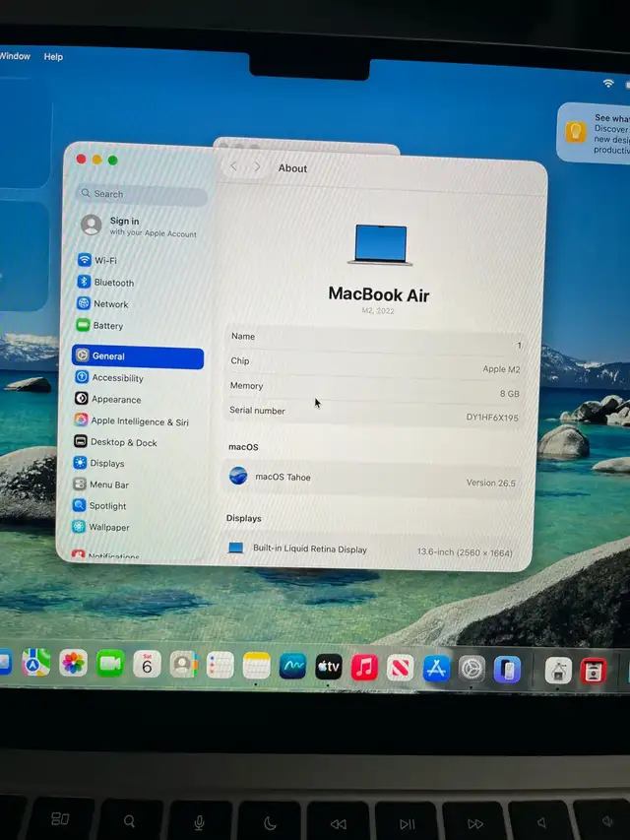
Task: Launch Apple TV from the Dock
Action: coord(329,667)
